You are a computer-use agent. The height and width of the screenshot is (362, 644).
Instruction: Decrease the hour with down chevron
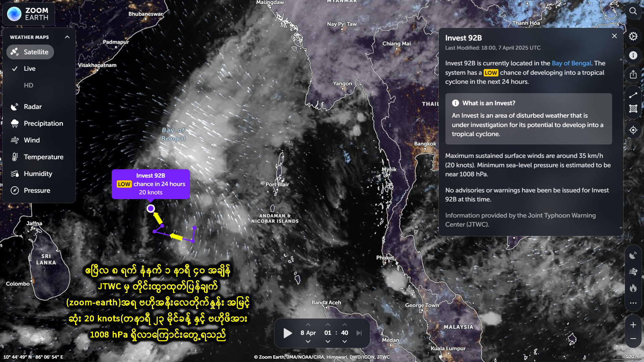pyautogui.click(x=328, y=341)
